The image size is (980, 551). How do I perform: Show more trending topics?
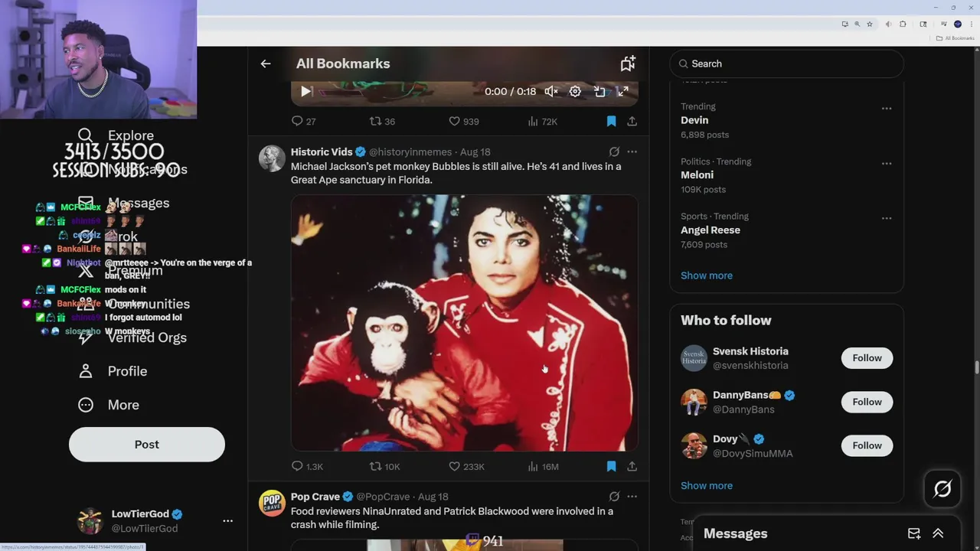(707, 275)
